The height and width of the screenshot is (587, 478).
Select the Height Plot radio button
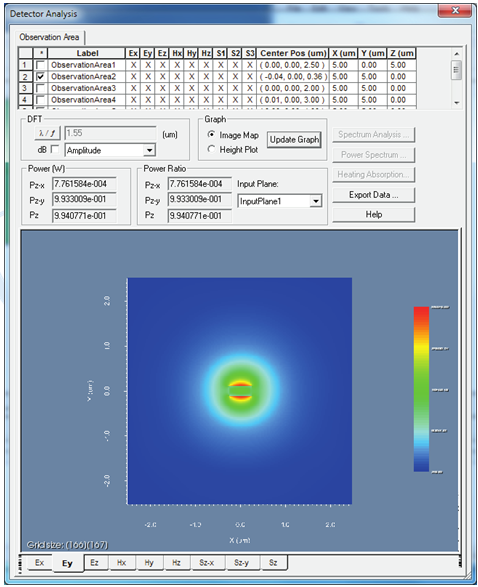coord(212,149)
